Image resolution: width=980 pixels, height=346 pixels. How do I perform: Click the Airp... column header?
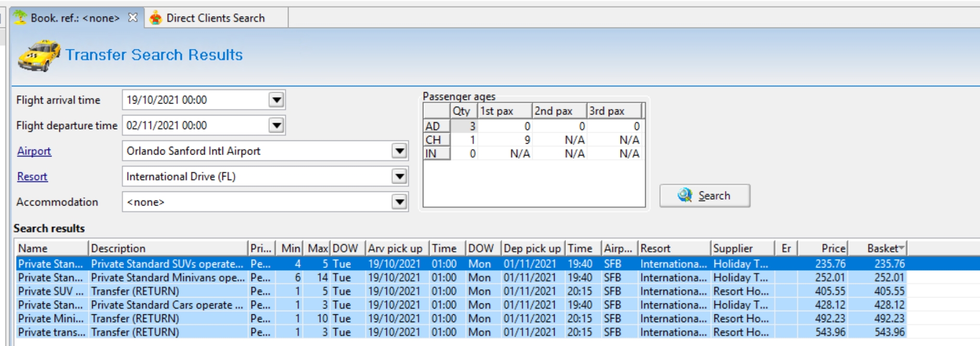619,248
